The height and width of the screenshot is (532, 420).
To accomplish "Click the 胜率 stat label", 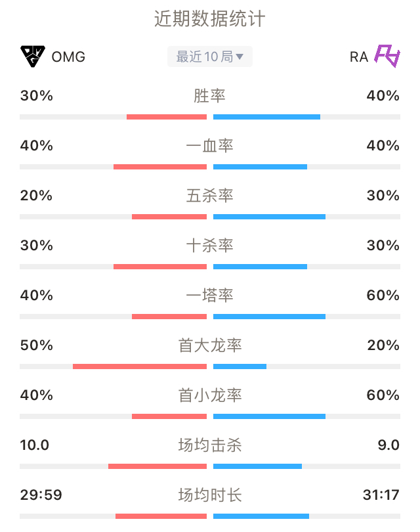I will pos(210,96).
